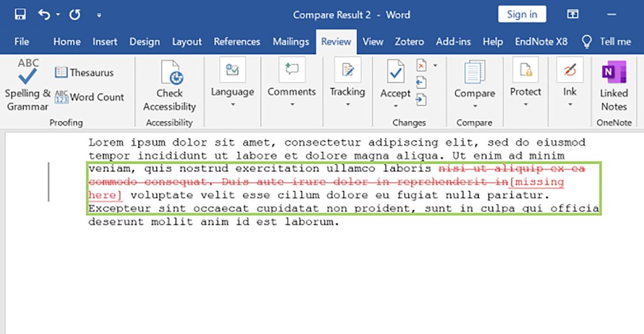The width and height of the screenshot is (644, 334).
Task: Save the document from Quick Access Toolbar
Action: pyautogui.click(x=20, y=14)
